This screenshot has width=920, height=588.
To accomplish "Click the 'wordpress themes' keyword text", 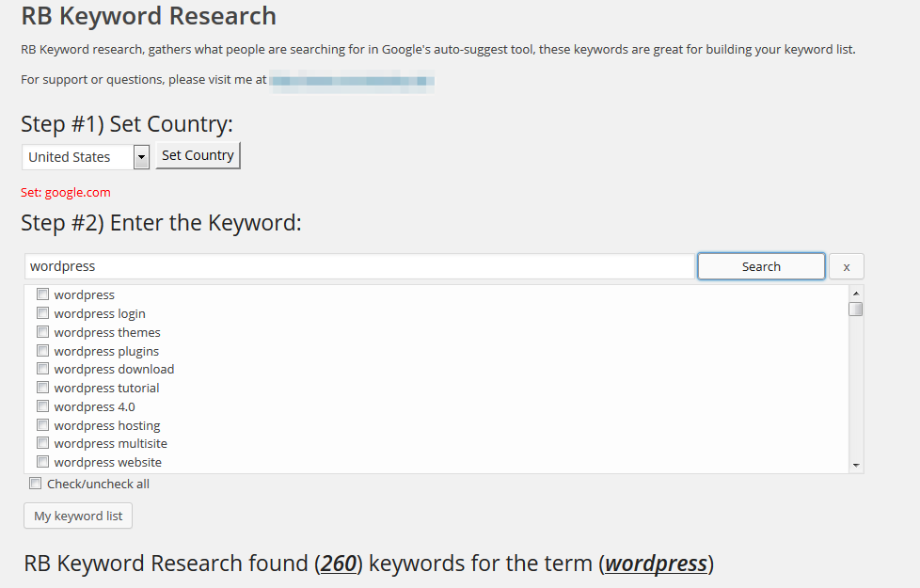I will [x=107, y=332].
